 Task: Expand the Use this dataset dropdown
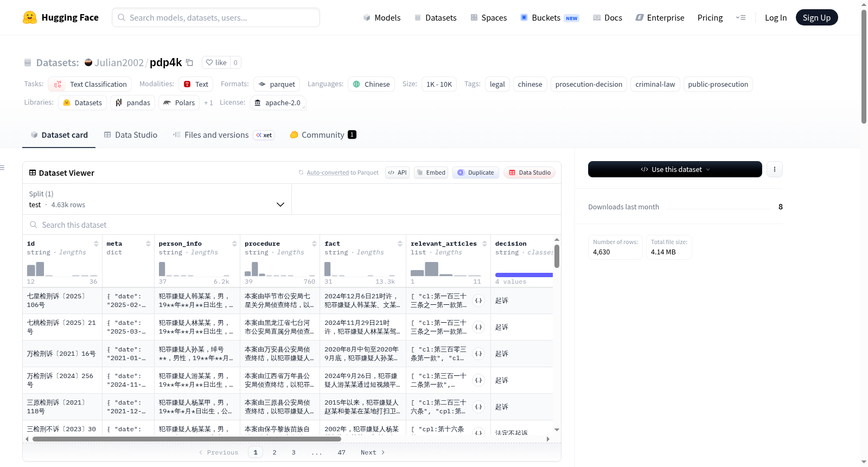(x=675, y=169)
